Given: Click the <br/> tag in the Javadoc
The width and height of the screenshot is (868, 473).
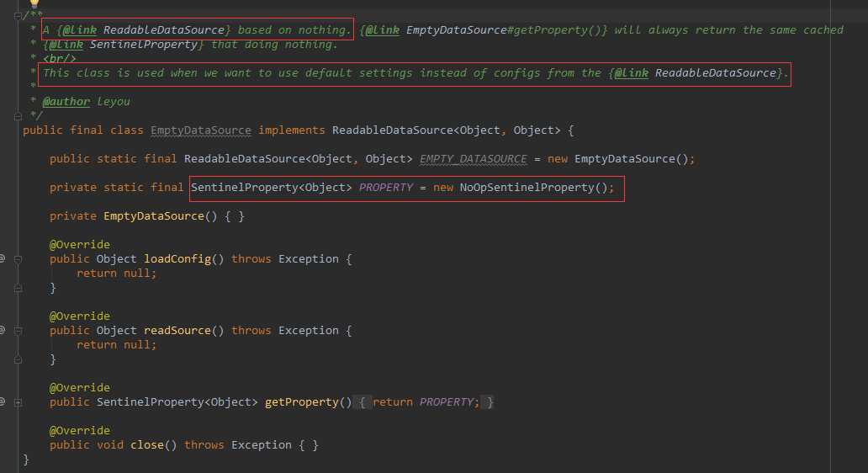Looking at the screenshot, I should [59, 59].
